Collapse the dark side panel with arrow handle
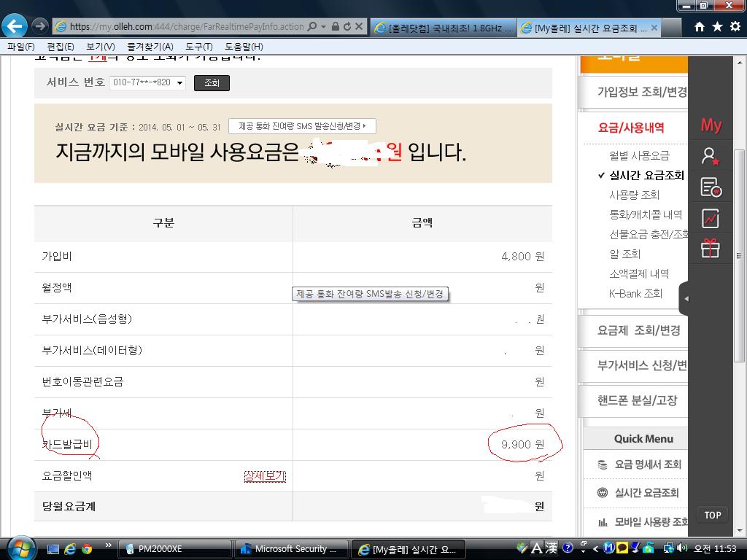747x560 pixels. pos(684,298)
